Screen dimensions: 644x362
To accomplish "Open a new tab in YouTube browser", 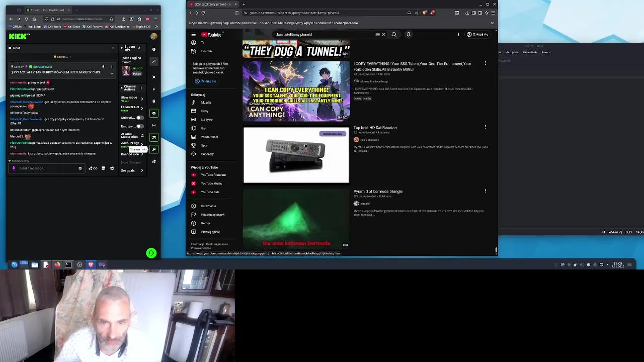I will pyautogui.click(x=244, y=5).
